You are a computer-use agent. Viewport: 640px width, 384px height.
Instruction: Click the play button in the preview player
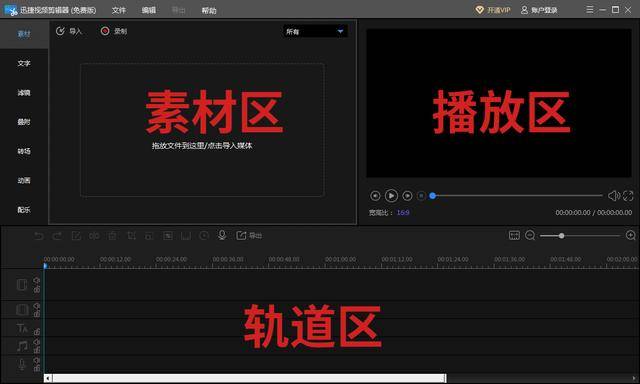(391, 196)
